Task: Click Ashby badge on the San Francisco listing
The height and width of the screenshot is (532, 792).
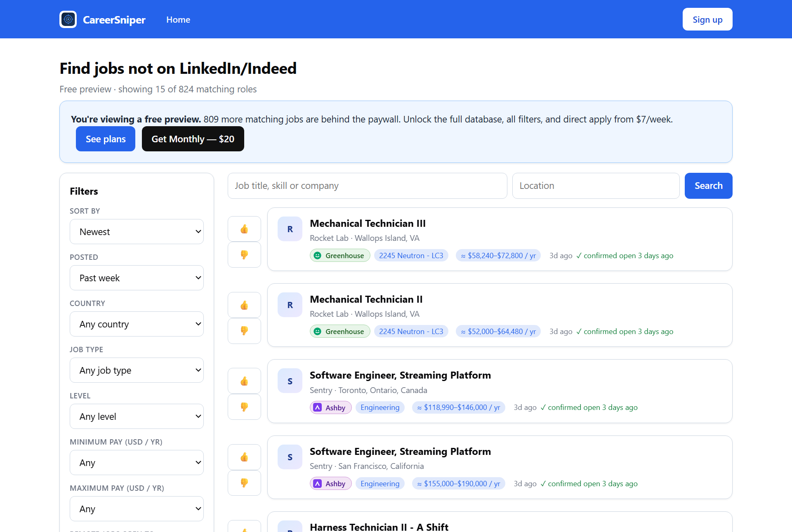Action: 330,483
